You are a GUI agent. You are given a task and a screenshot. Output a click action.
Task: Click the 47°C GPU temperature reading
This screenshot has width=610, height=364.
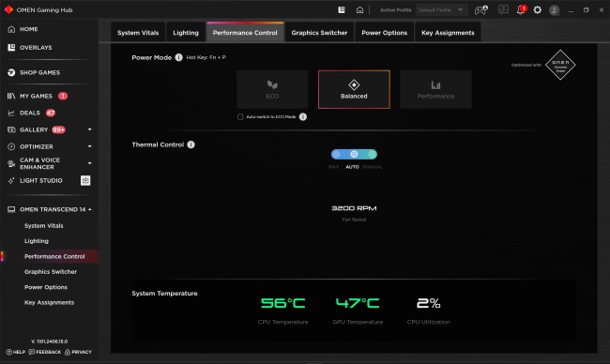tap(358, 303)
